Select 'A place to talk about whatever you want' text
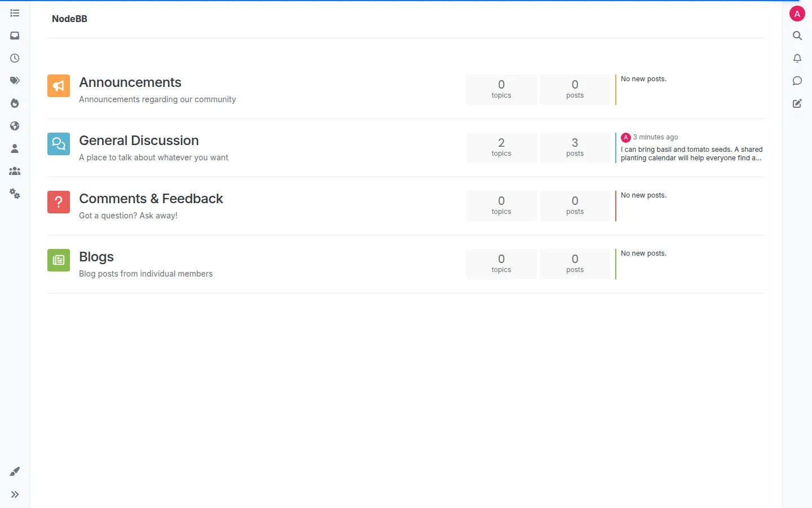Image resolution: width=812 pixels, height=508 pixels. click(153, 157)
